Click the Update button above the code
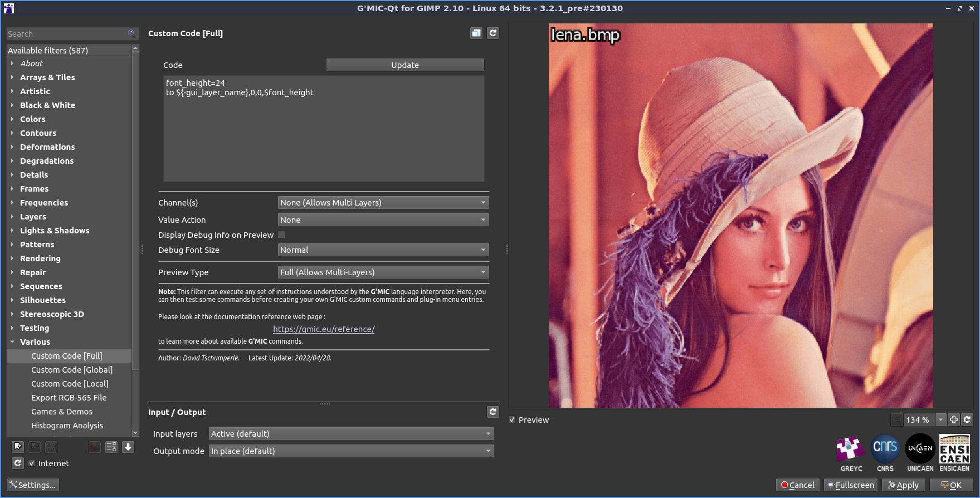This screenshot has height=498, width=980. tap(404, 65)
